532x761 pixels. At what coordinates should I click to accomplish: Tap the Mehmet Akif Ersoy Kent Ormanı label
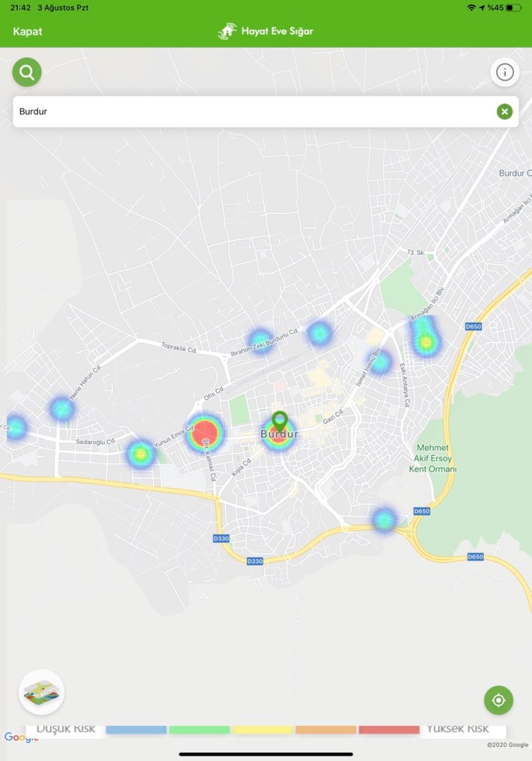coord(435,458)
